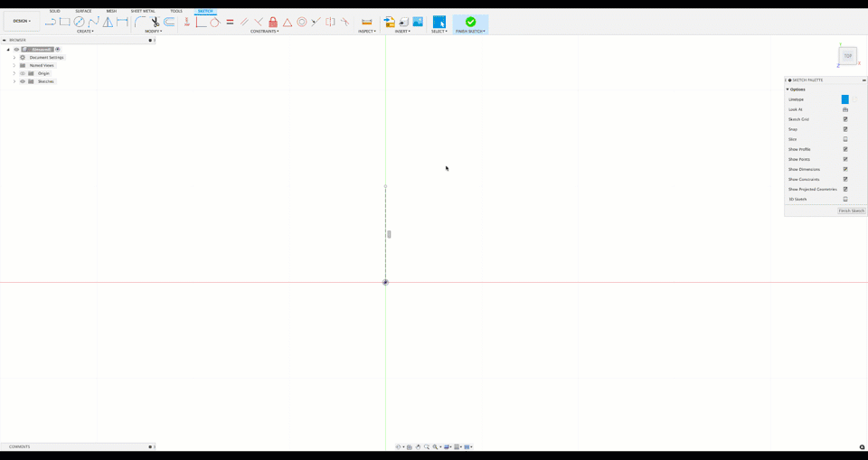This screenshot has height=460, width=868.
Task: Toggle visibility eye of Origin folder
Action: pos(23,73)
